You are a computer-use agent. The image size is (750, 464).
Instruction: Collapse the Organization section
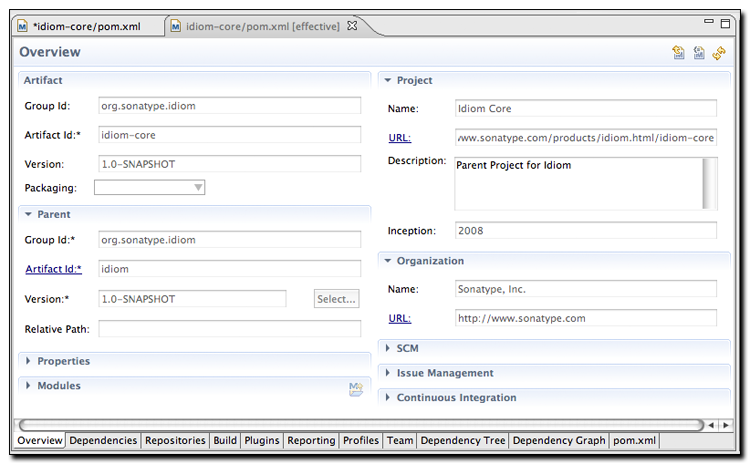[388, 261]
